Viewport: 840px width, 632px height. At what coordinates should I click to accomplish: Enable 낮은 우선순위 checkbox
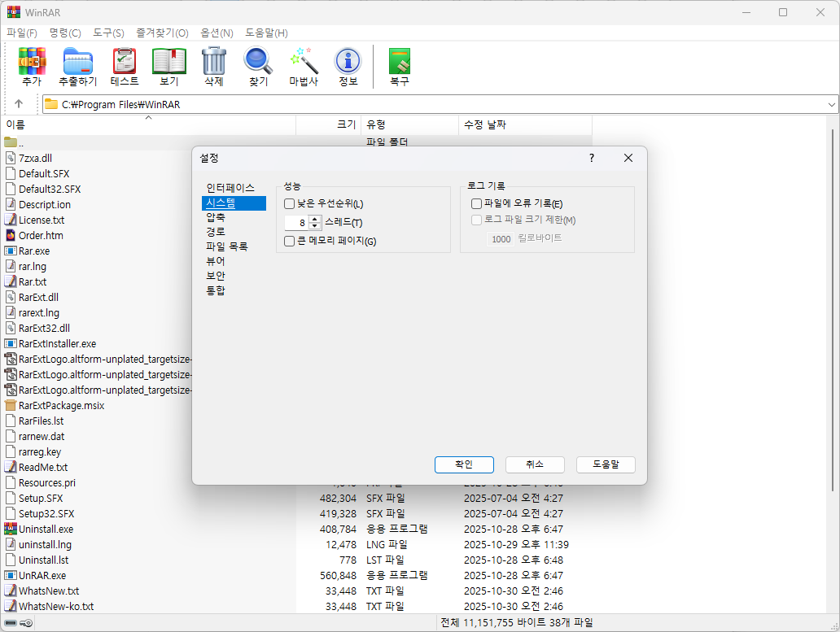tap(289, 204)
